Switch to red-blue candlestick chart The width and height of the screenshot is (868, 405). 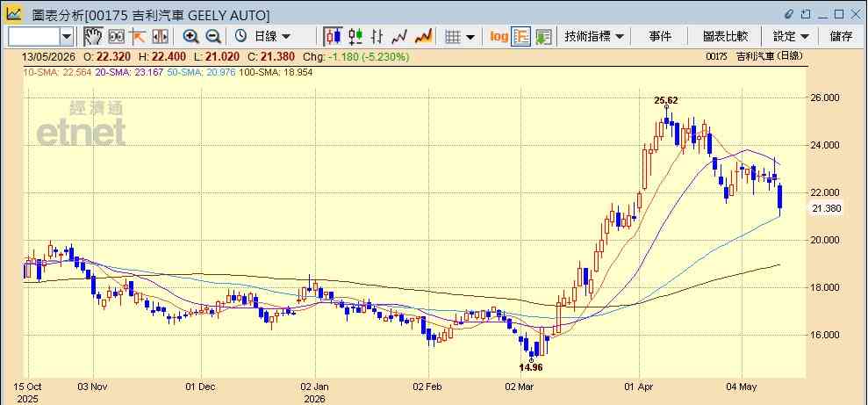334,37
